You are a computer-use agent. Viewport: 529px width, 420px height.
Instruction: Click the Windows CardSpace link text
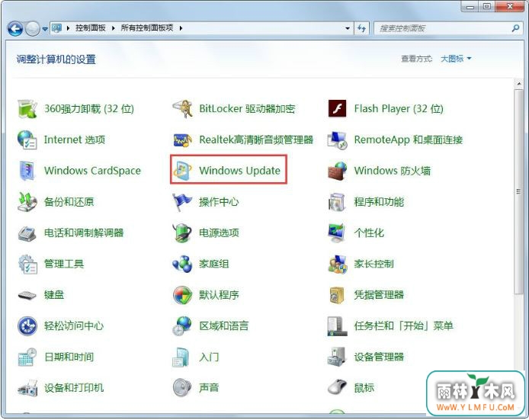92,171
